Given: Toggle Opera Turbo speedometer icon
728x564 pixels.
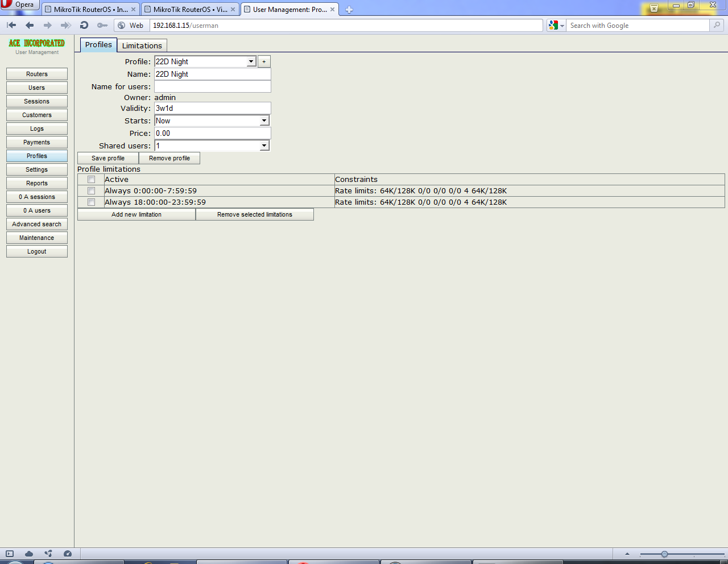Looking at the screenshot, I should point(68,554).
